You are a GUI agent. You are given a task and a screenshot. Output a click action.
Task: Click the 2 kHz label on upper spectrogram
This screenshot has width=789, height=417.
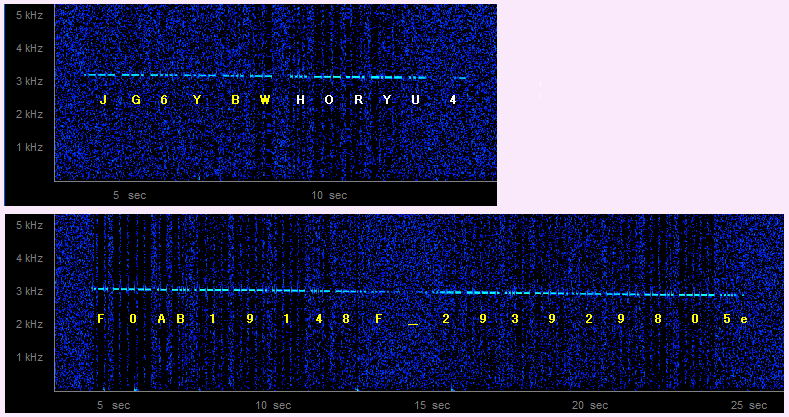[29, 114]
